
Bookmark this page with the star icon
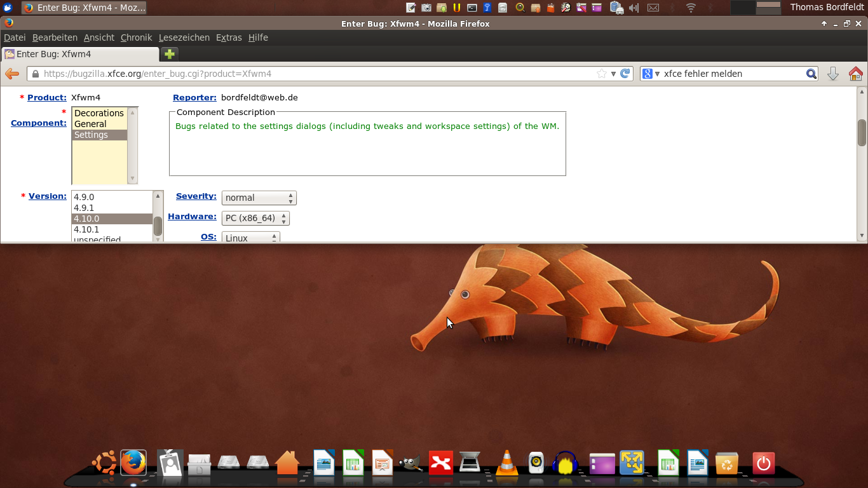coord(601,74)
